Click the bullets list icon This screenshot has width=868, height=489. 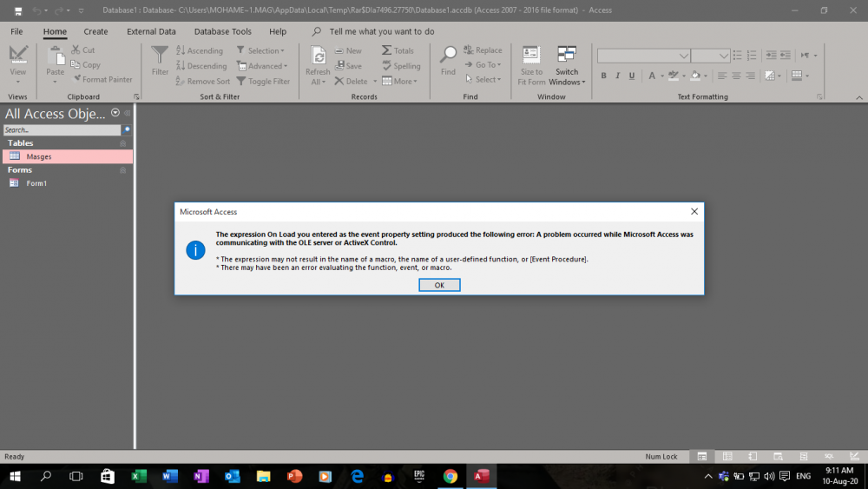click(737, 55)
